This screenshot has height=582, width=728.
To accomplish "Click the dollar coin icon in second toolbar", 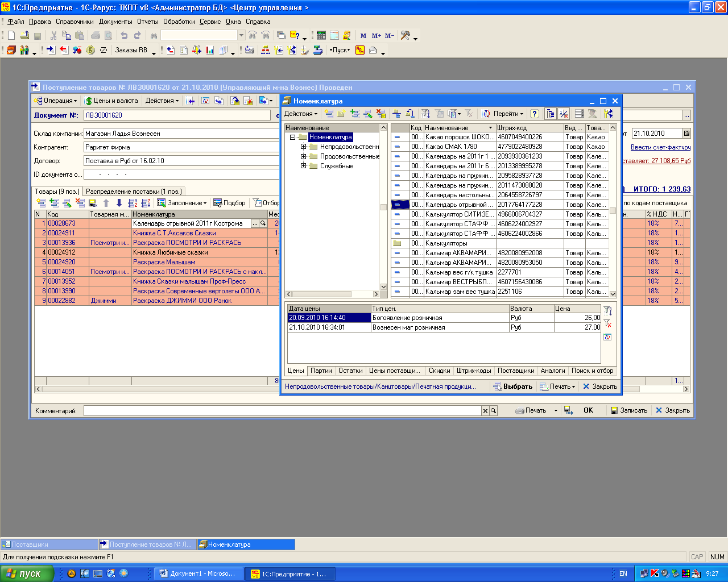I will coord(90,50).
